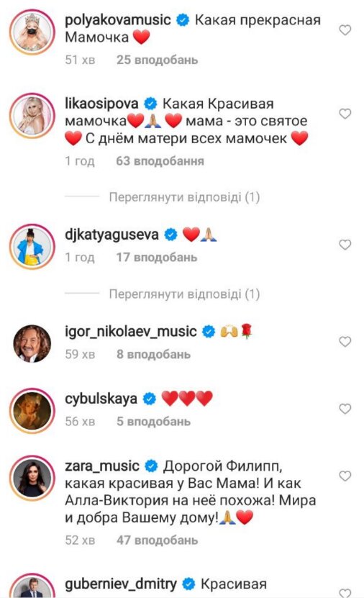The image size is (364, 598).
Task: Tap heart icon next to cybulskaya comment
Action: tap(345, 409)
